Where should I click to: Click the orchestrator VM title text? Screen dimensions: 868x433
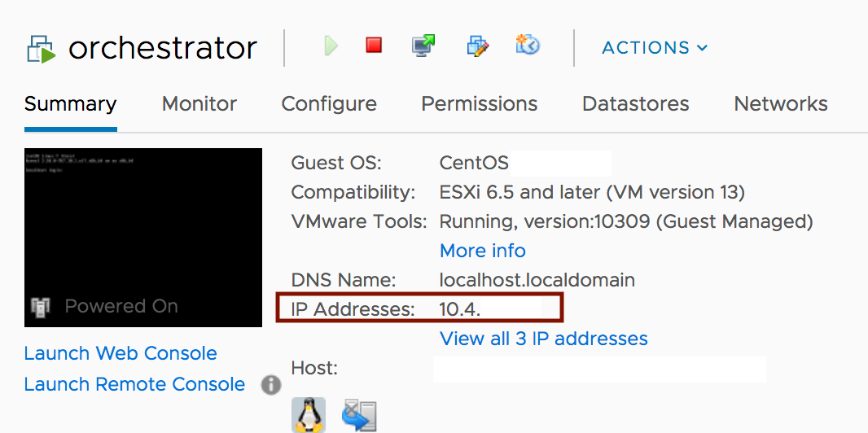162,49
